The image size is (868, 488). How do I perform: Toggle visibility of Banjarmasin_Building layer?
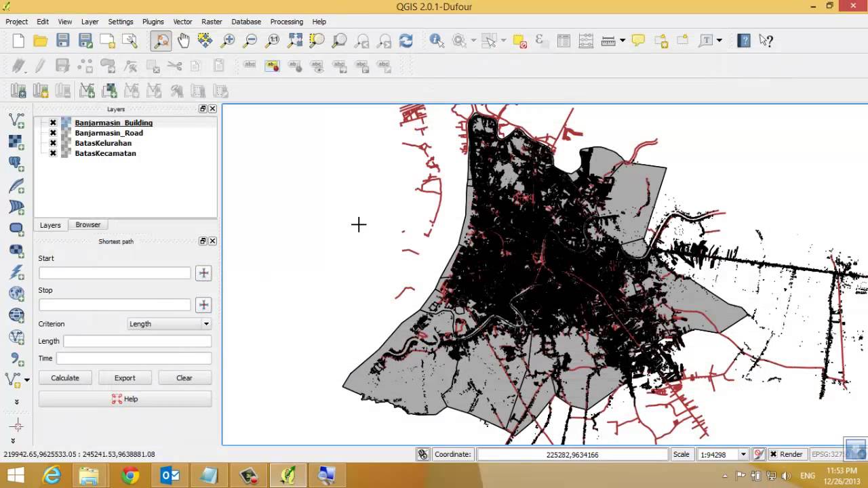53,123
